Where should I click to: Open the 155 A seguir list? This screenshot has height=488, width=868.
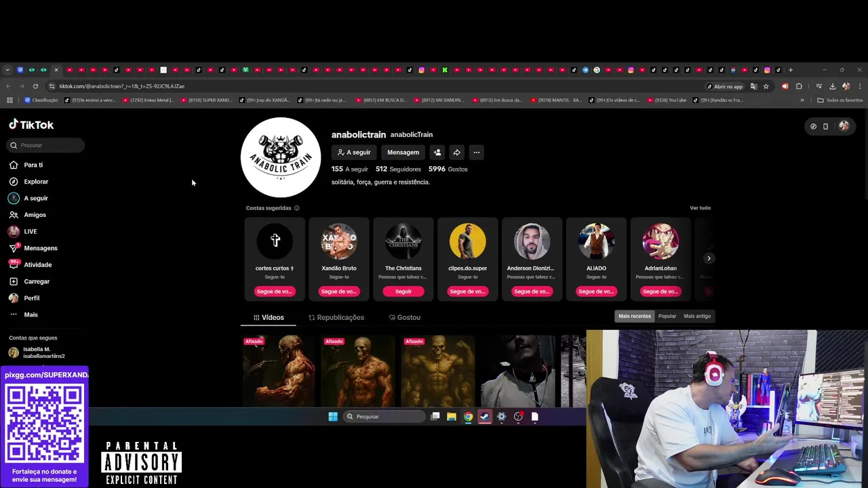(349, 169)
